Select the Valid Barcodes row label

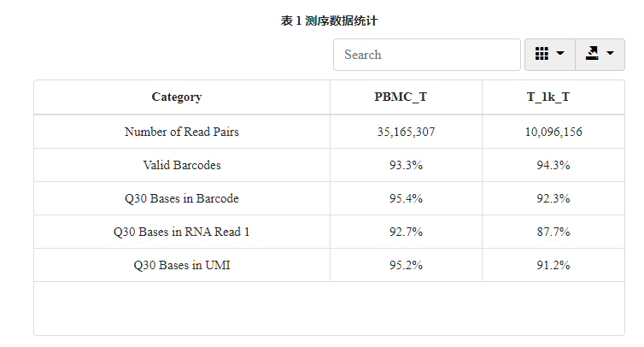coord(182,165)
